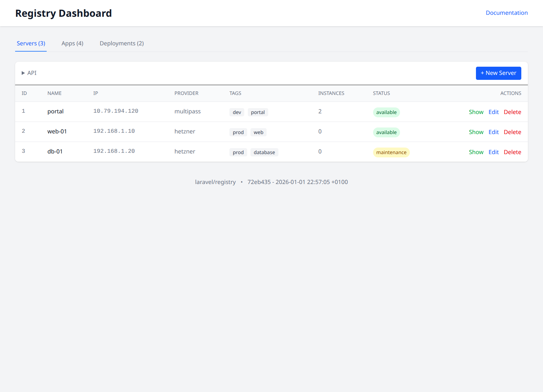Show details for db-01 server
The width and height of the screenshot is (543, 392).
tap(476, 152)
